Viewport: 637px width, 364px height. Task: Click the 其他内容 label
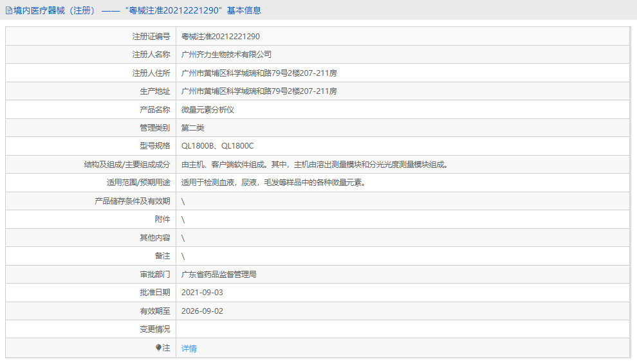click(155, 238)
